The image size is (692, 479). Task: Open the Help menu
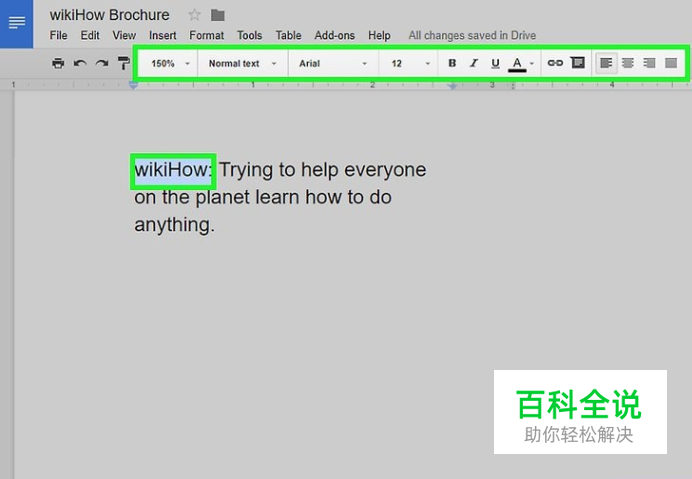point(379,35)
